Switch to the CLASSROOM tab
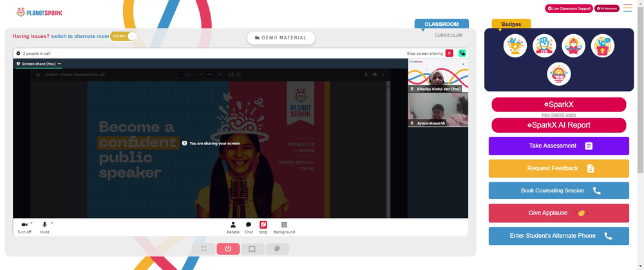 tap(442, 24)
